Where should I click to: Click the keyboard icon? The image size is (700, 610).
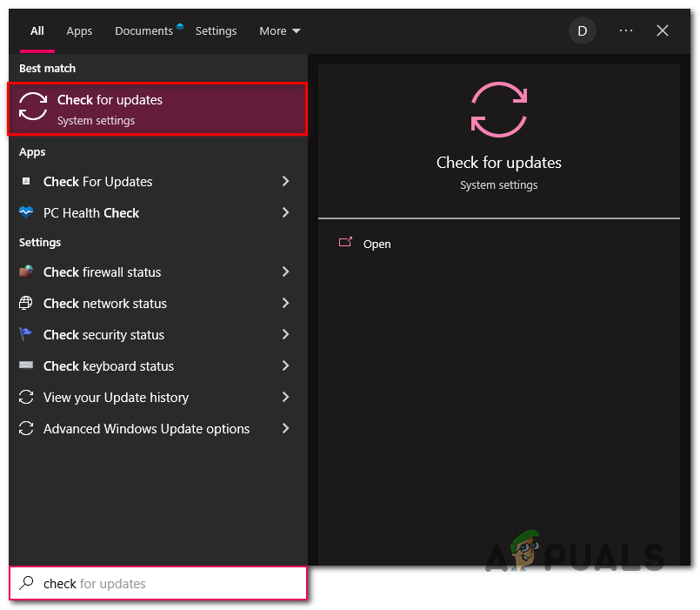(x=26, y=365)
